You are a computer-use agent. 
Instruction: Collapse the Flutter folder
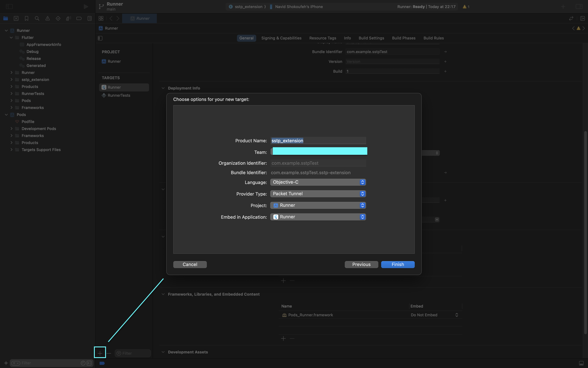[11, 38]
